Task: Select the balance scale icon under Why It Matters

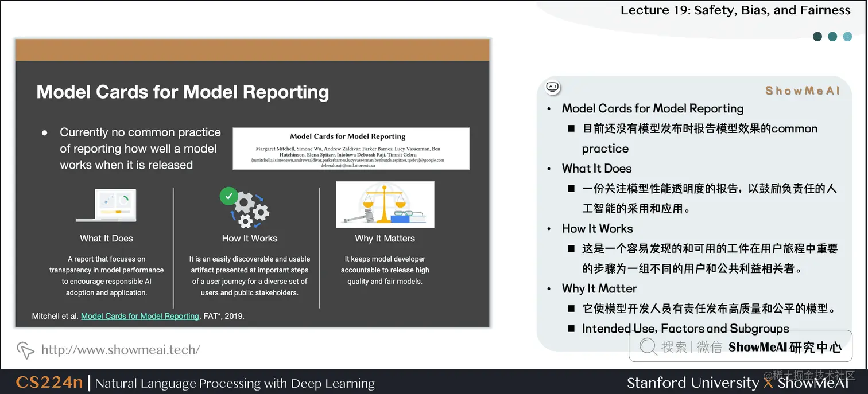Action: [385, 204]
